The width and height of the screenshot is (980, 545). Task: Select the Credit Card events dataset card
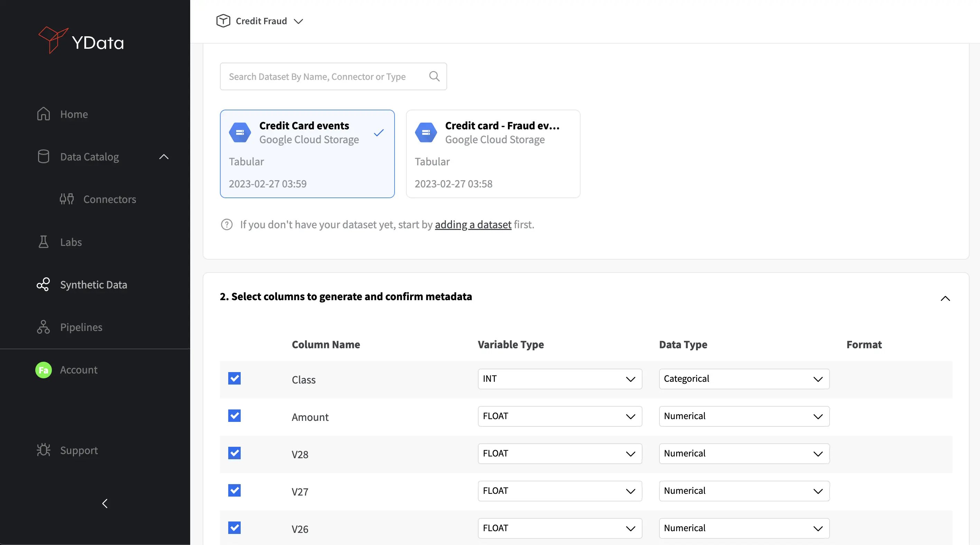(307, 154)
